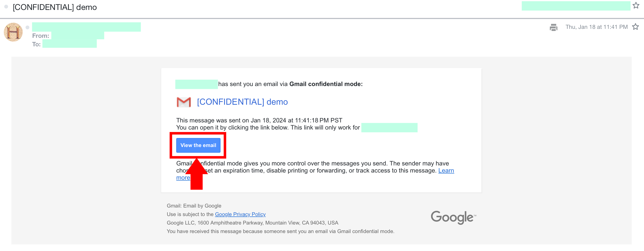644x251 pixels.
Task: Click the "You have received this message because" footer line
Action: (x=281, y=231)
